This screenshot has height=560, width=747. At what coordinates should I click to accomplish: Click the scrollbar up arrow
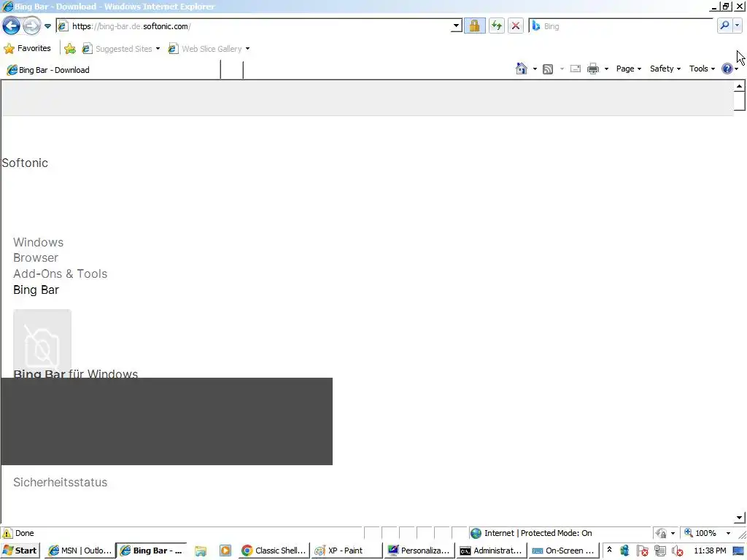pyautogui.click(x=739, y=86)
